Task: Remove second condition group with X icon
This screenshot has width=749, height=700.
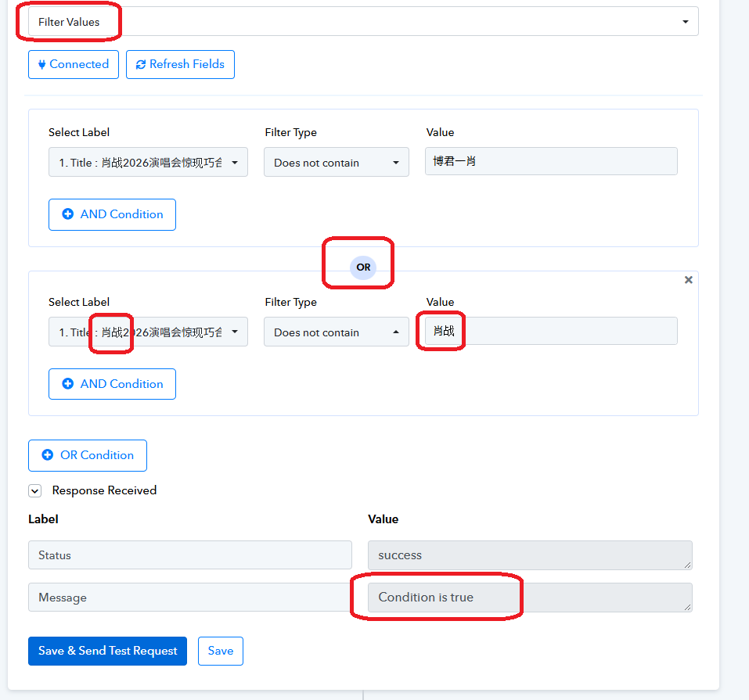Action: pos(688,280)
